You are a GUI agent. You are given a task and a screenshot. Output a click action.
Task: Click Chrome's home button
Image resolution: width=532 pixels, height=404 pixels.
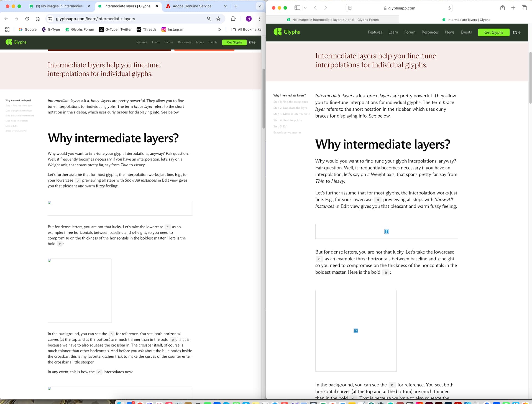[x=38, y=19]
